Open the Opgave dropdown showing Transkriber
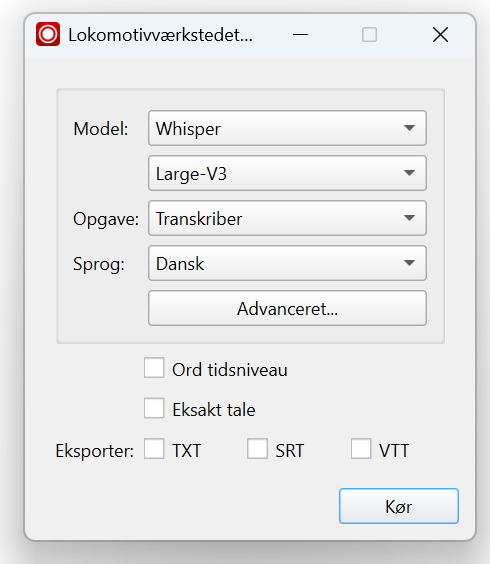 coord(287,218)
